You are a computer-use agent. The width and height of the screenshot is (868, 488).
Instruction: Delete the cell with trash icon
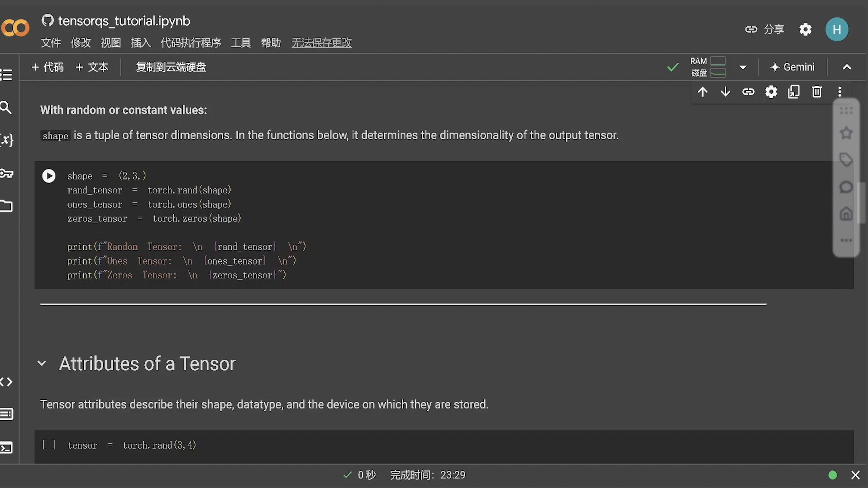(817, 92)
